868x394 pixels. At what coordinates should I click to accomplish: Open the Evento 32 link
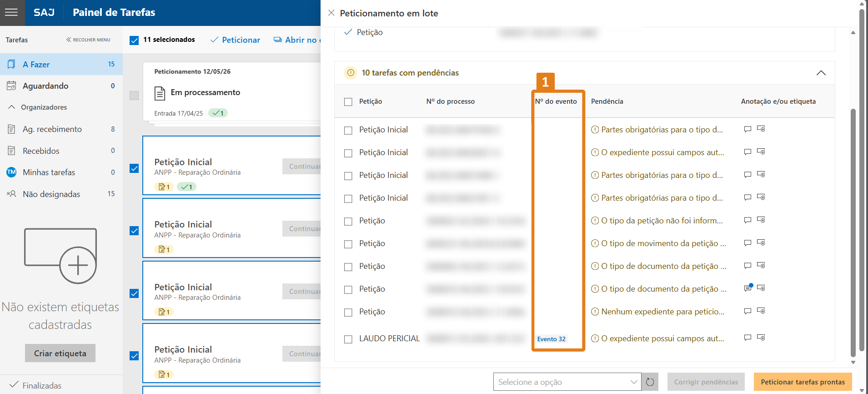[551, 339]
